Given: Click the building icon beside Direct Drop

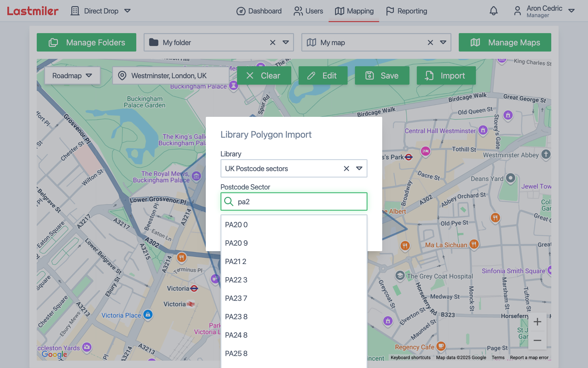Looking at the screenshot, I should [x=75, y=11].
